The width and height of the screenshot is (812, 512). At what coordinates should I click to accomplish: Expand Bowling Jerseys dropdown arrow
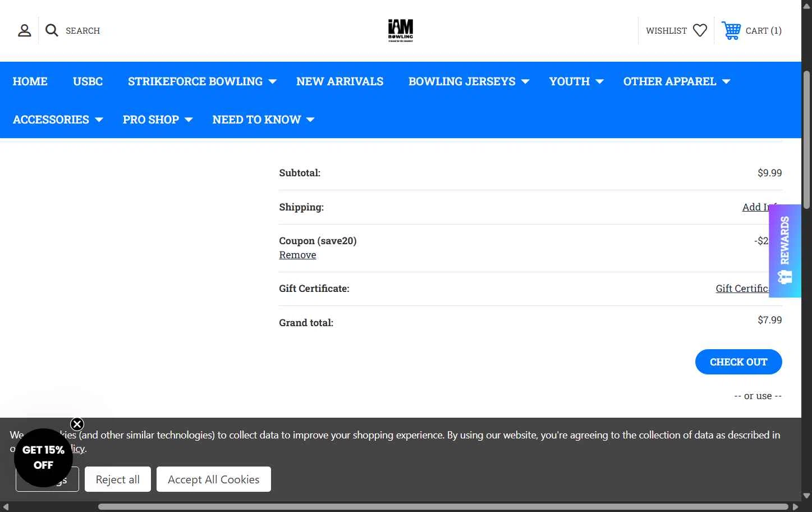(x=525, y=82)
